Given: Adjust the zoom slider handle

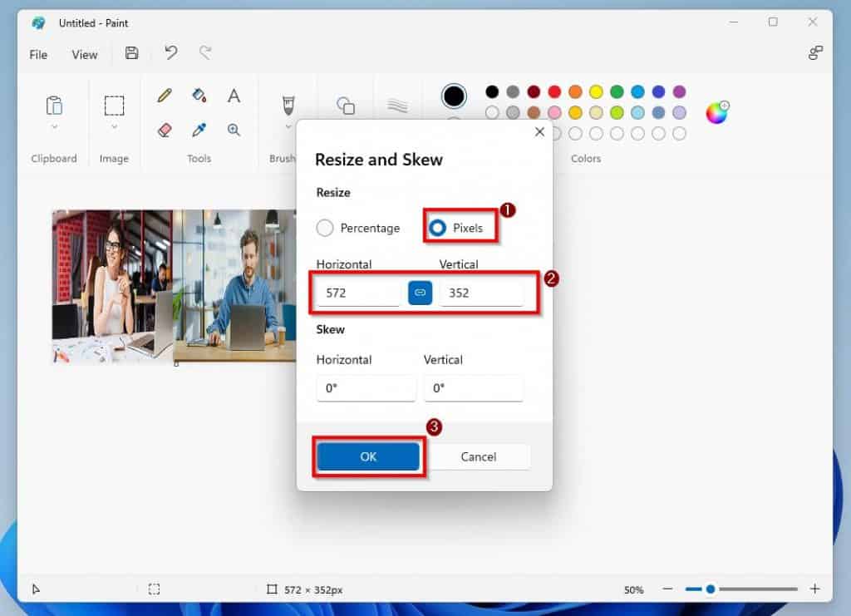Looking at the screenshot, I should point(711,589).
